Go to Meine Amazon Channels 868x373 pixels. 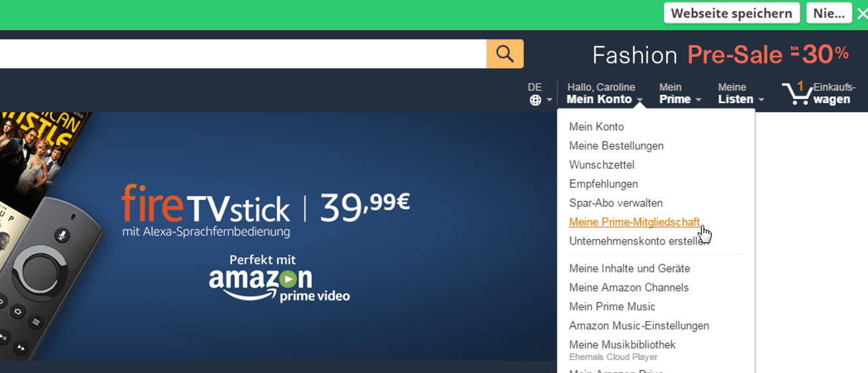pos(628,288)
